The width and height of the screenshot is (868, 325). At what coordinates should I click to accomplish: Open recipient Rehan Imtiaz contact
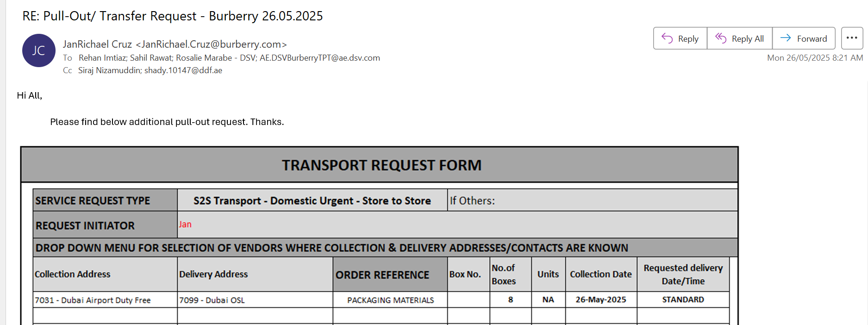coord(102,58)
